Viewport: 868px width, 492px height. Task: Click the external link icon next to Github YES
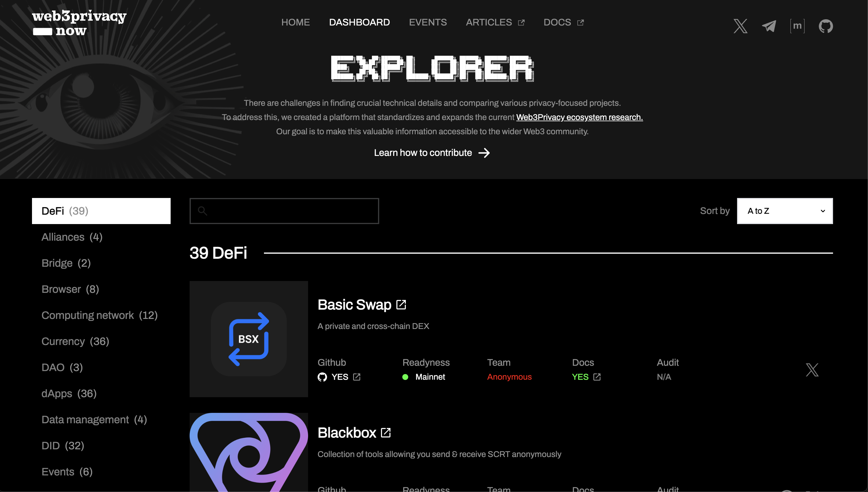click(357, 377)
